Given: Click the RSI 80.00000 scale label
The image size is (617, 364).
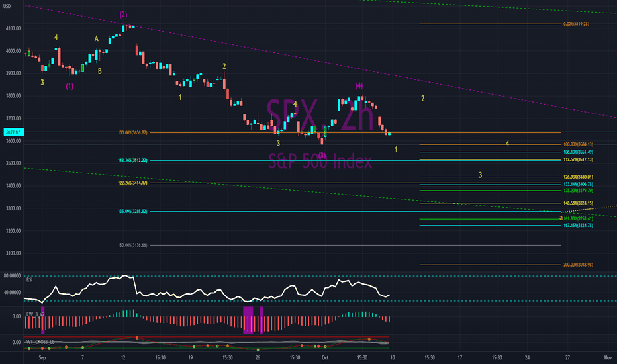Looking at the screenshot, I should coord(12,276).
